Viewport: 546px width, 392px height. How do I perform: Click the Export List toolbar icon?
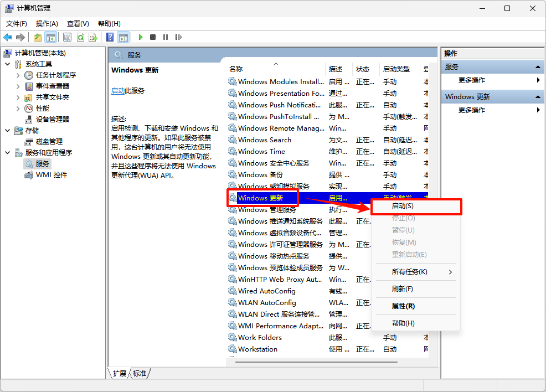tap(94, 37)
